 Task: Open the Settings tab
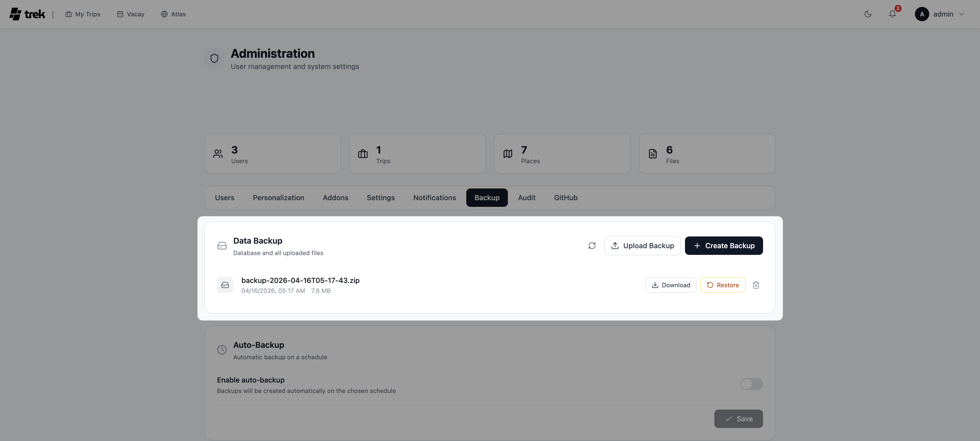pyautogui.click(x=381, y=197)
